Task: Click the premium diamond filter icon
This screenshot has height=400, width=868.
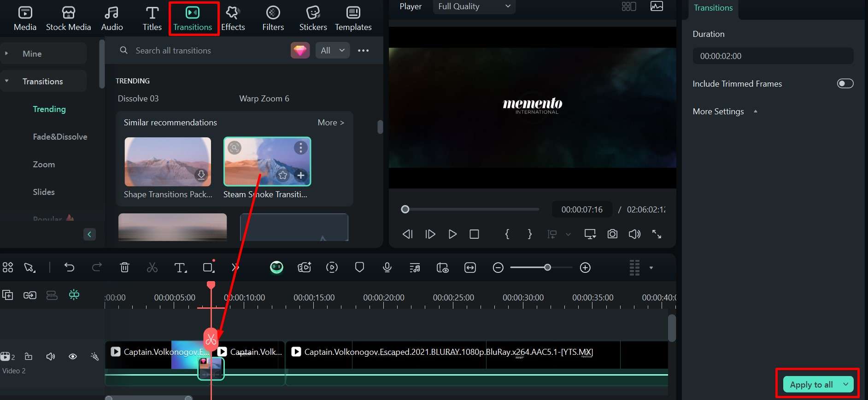Action: click(x=300, y=50)
